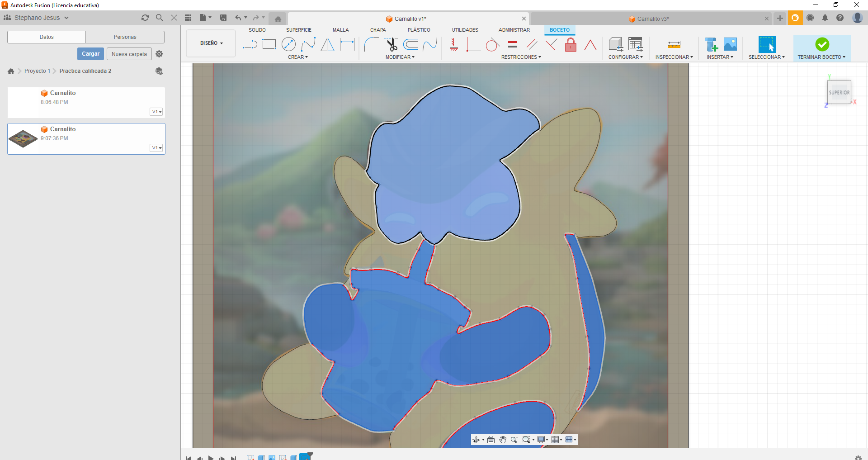Apply the Equal constraint
Screen dimensions: 868x460
click(512, 44)
